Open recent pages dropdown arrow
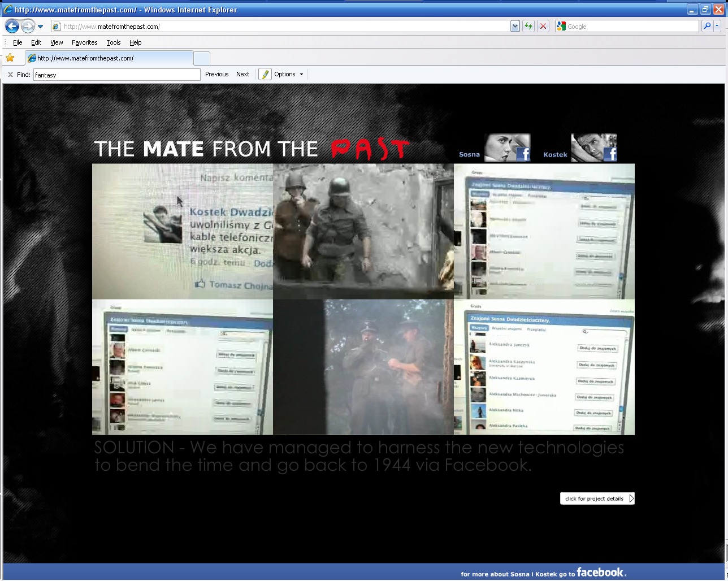The height and width of the screenshot is (581, 728). click(x=41, y=26)
